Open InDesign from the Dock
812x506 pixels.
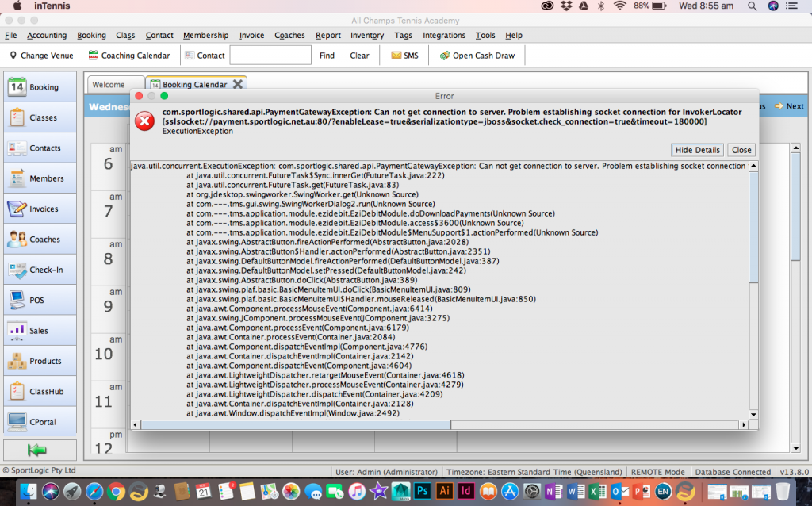point(466,491)
